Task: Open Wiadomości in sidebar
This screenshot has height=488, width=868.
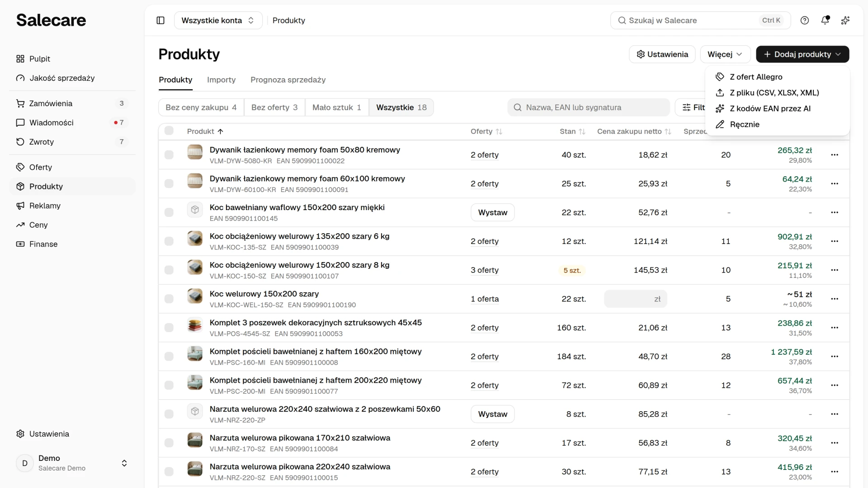Action: [x=72, y=122]
